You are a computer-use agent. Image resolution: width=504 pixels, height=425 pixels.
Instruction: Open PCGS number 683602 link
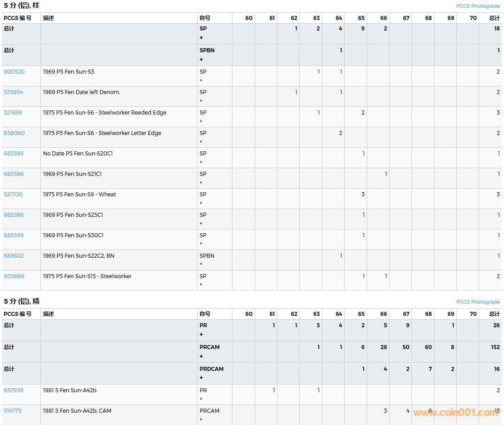click(x=14, y=256)
